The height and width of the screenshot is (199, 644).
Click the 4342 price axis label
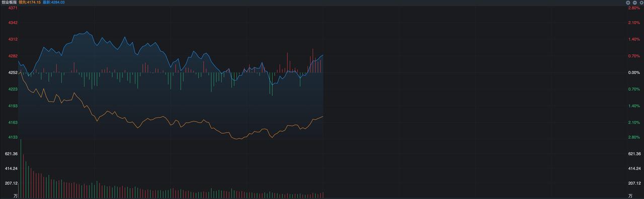coord(13,23)
